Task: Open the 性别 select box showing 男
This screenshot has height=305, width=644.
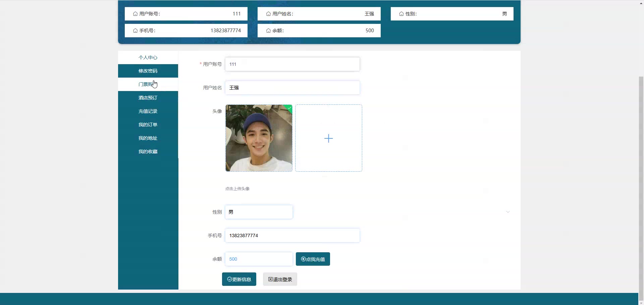Action: pos(259,212)
